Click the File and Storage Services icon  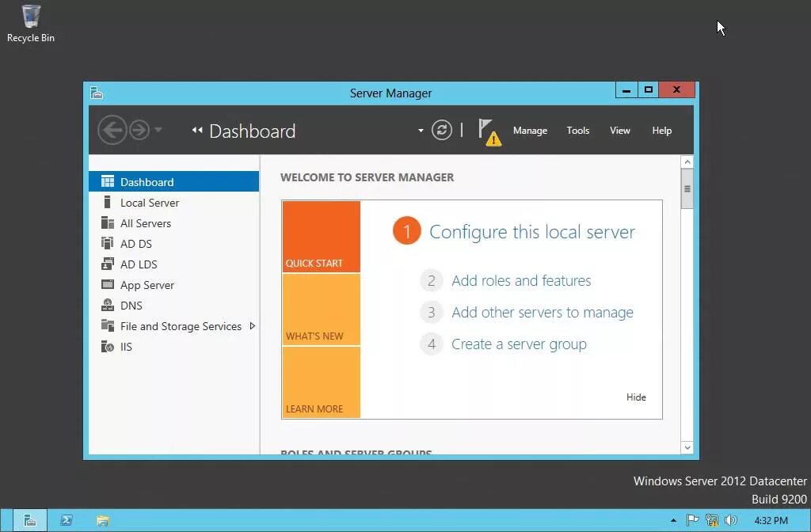[108, 325]
